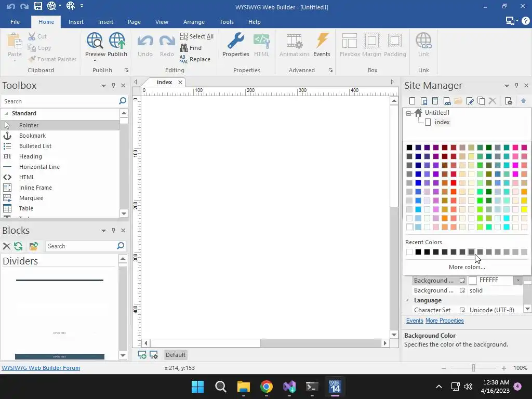Image resolution: width=532 pixels, height=399 pixels.
Task: Click the Replace icon in the Editing group
Action: click(183, 59)
